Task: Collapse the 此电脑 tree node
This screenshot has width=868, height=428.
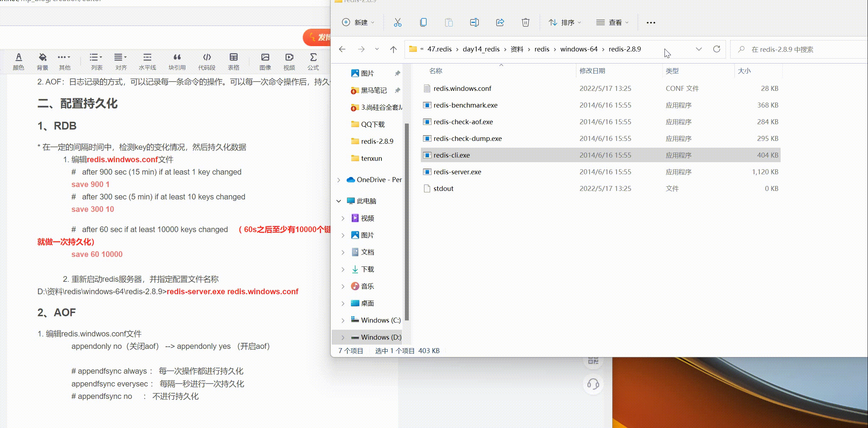Action: 338,201
